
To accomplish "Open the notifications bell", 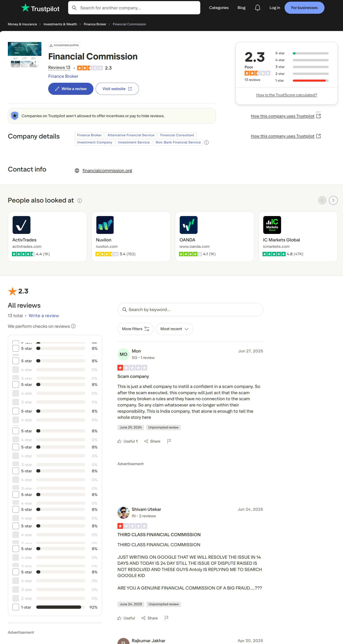I will (258, 8).
